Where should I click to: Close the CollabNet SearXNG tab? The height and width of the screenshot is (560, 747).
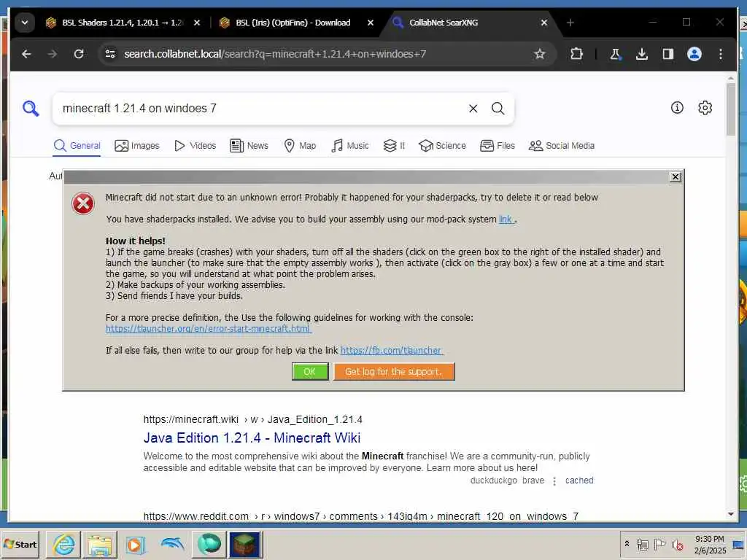click(544, 23)
